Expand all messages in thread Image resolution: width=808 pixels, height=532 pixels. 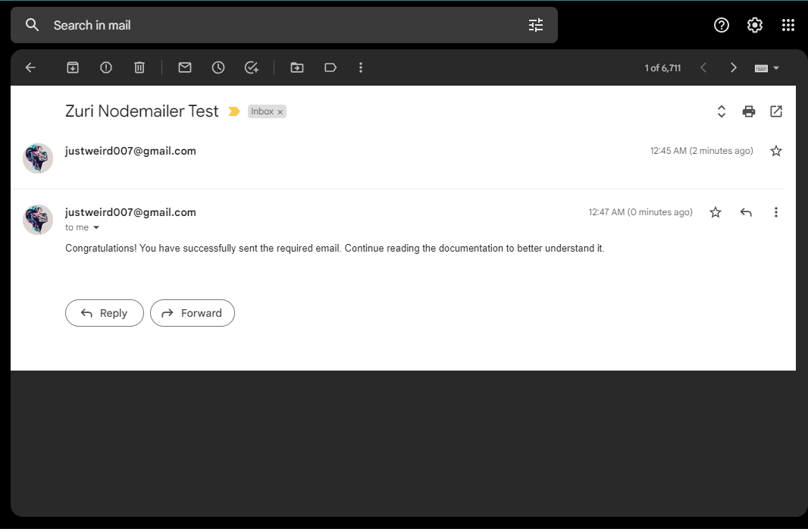[722, 111]
